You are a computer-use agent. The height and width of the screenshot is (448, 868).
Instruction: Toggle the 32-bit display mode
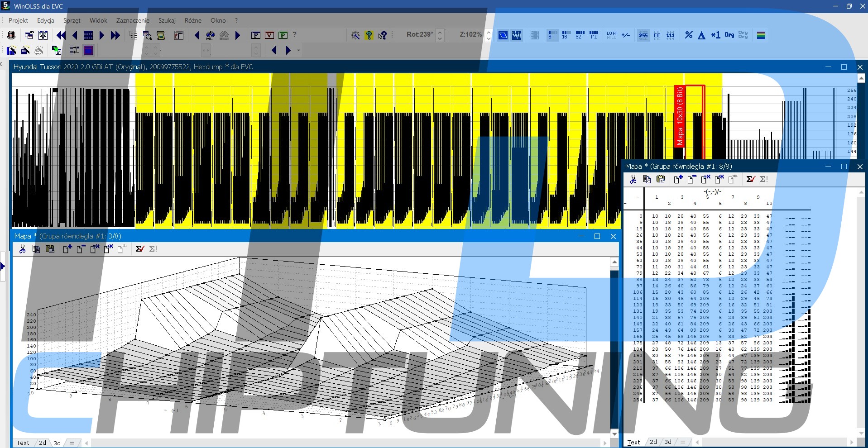tap(580, 35)
